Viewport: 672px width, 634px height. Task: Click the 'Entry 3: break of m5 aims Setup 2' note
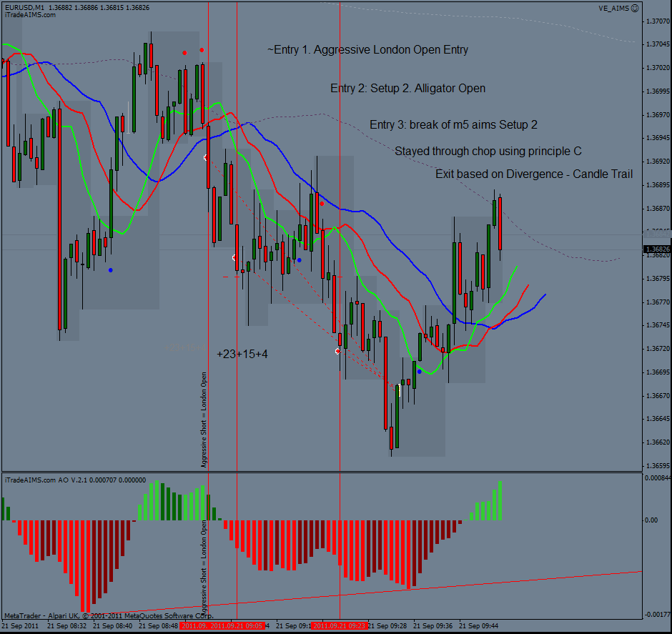[x=453, y=124]
